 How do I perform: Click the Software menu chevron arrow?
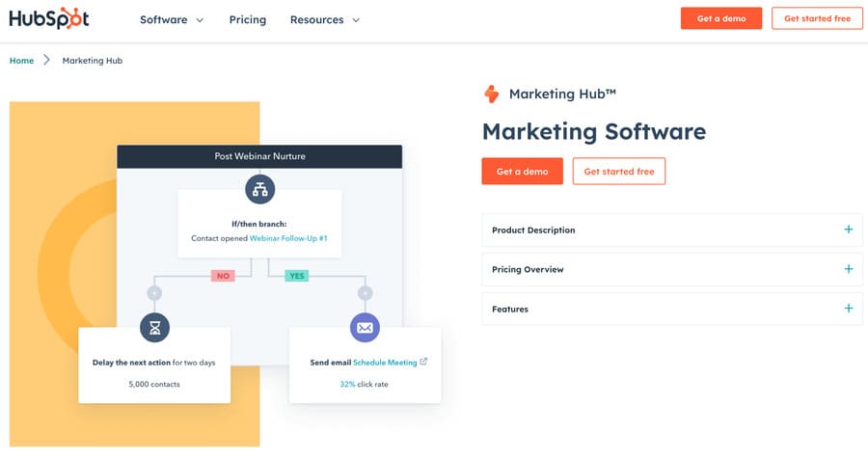click(x=200, y=20)
